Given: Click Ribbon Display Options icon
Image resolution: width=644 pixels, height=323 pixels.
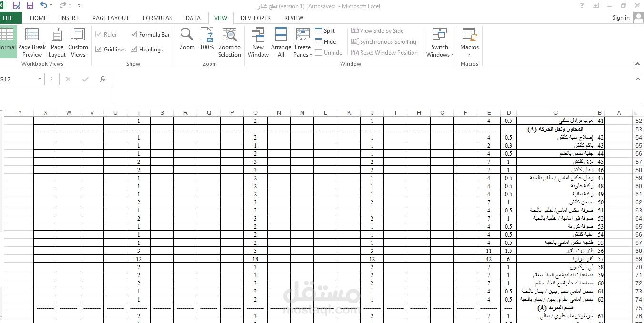Looking at the screenshot, I should (x=595, y=6).
